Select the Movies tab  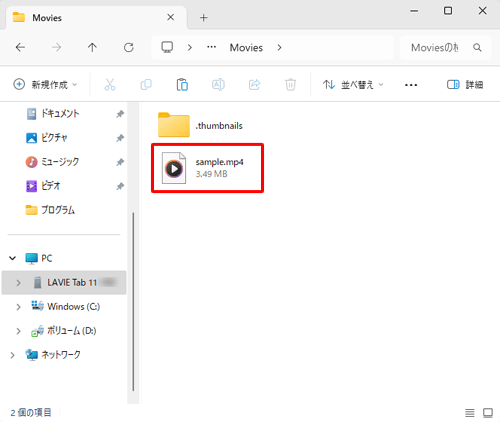point(87,17)
